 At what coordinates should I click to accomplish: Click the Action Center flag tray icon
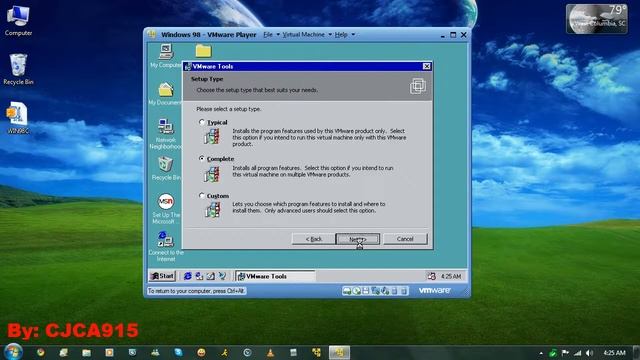pos(565,353)
